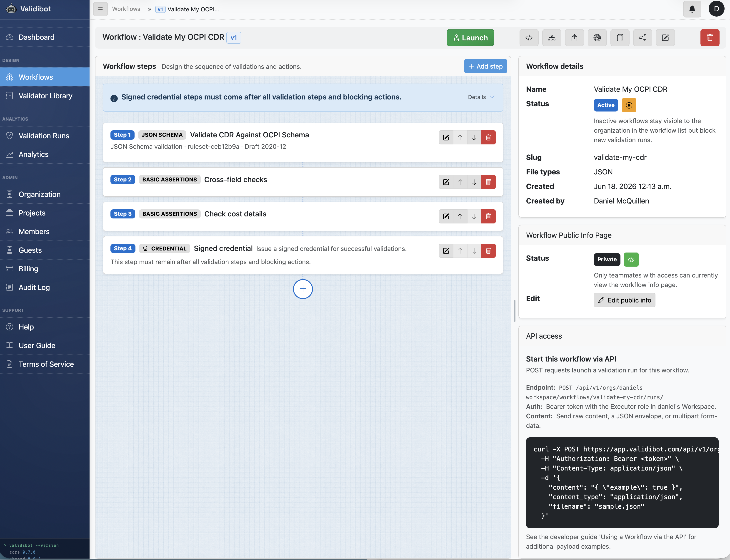Click the Active status badge
Viewport: 730px width, 560px height.
pos(605,105)
